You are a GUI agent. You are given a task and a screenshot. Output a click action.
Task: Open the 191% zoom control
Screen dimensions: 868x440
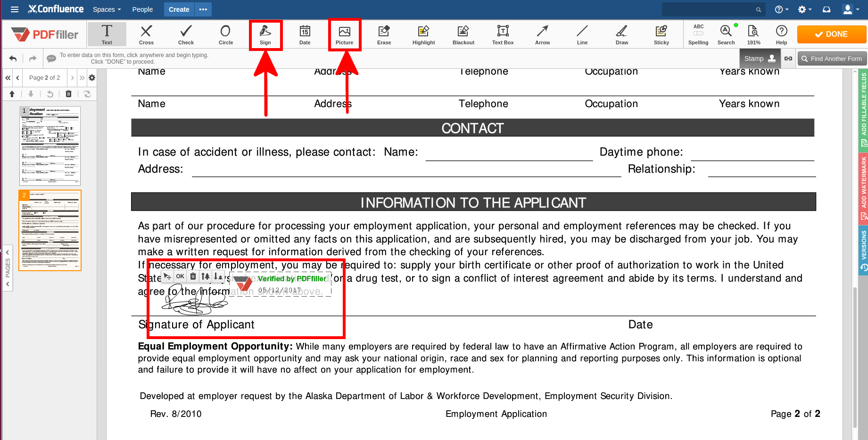tap(753, 34)
